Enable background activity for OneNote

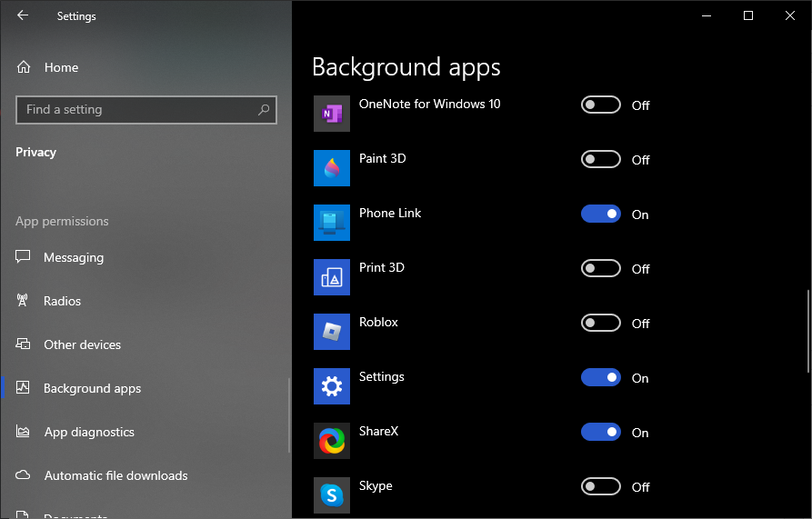coord(600,105)
